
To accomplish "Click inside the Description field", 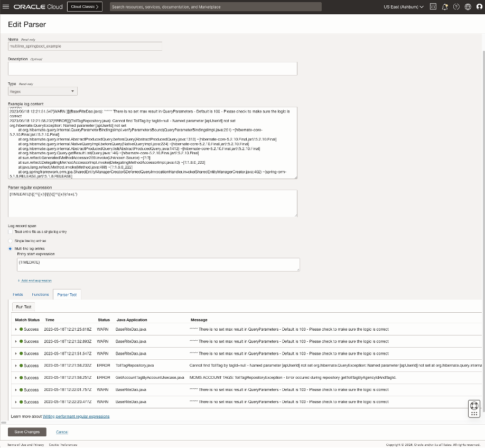I will [x=152, y=68].
